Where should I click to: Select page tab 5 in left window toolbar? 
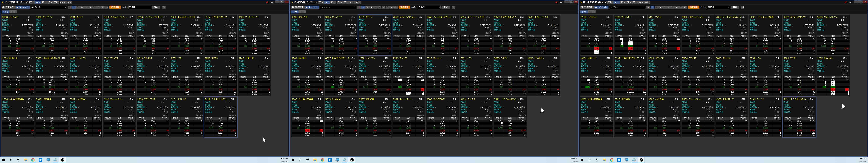coord(86,7)
